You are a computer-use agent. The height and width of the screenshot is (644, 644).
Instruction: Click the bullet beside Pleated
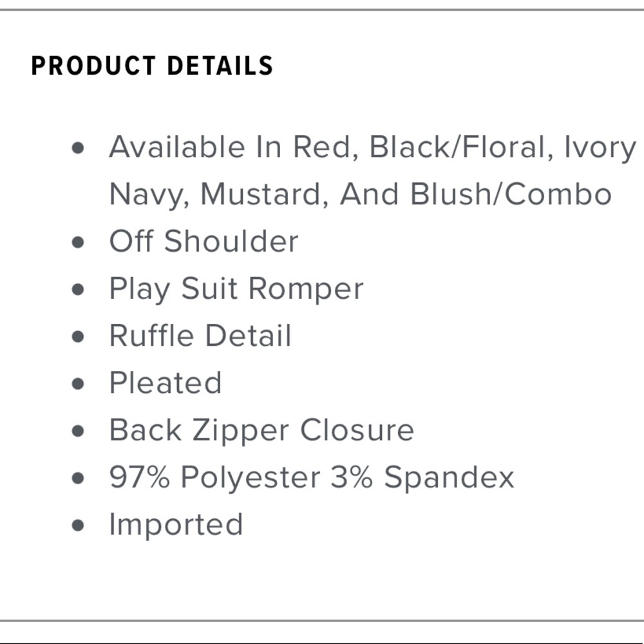coord(78,384)
